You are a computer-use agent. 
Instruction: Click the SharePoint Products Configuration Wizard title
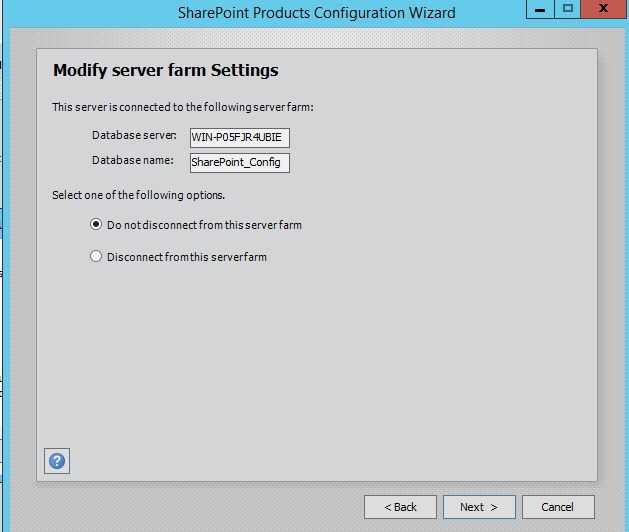pyautogui.click(x=317, y=13)
